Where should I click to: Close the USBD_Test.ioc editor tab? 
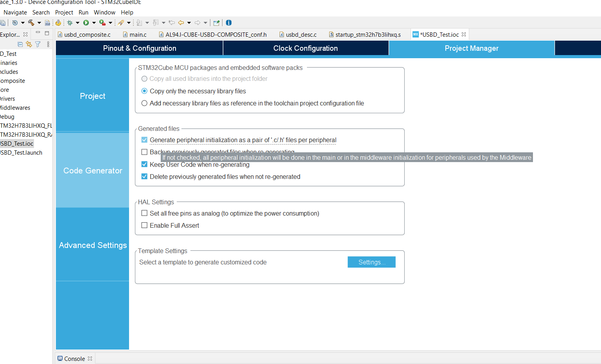[464, 34]
